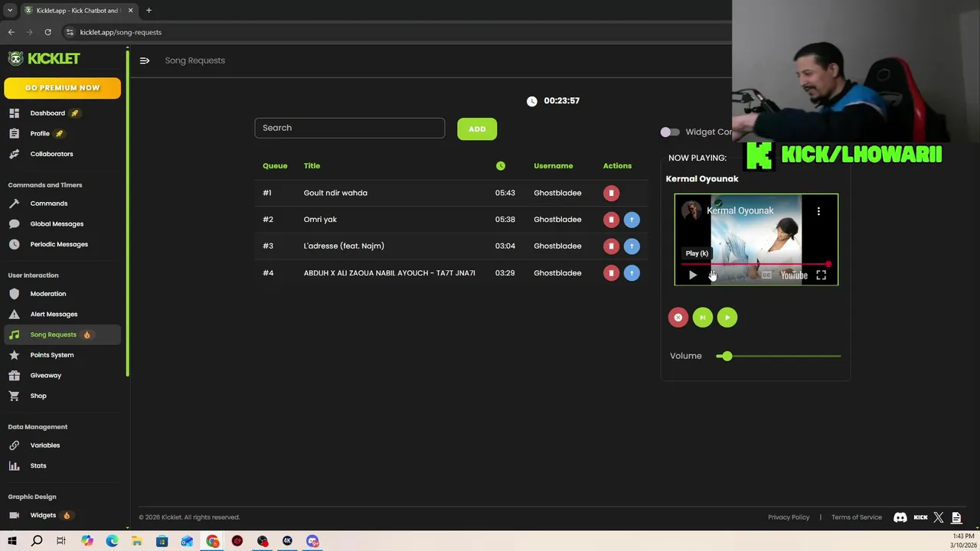Open the browser tab search dropdown
Viewport: 980px width, 551px height.
pos(10,11)
